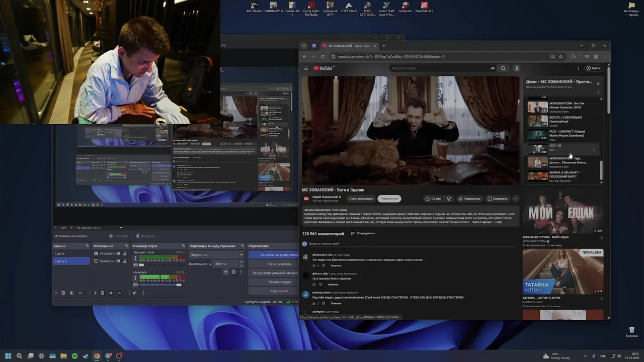Dislike the МС ХОВАНСКИЙ video

click(449, 199)
